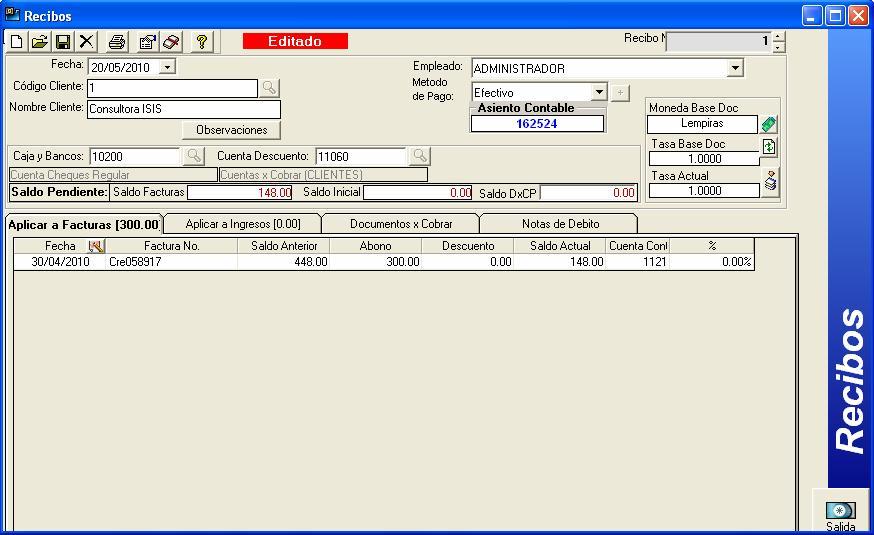Image resolution: width=874 pixels, height=535 pixels.
Task: Open the Documentos x Cobrar tab
Action: click(x=401, y=224)
